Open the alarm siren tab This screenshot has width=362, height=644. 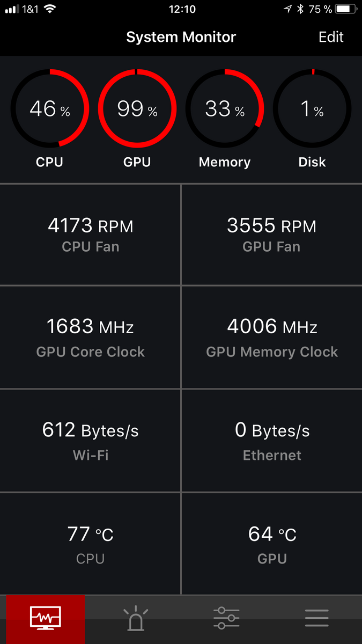136,619
